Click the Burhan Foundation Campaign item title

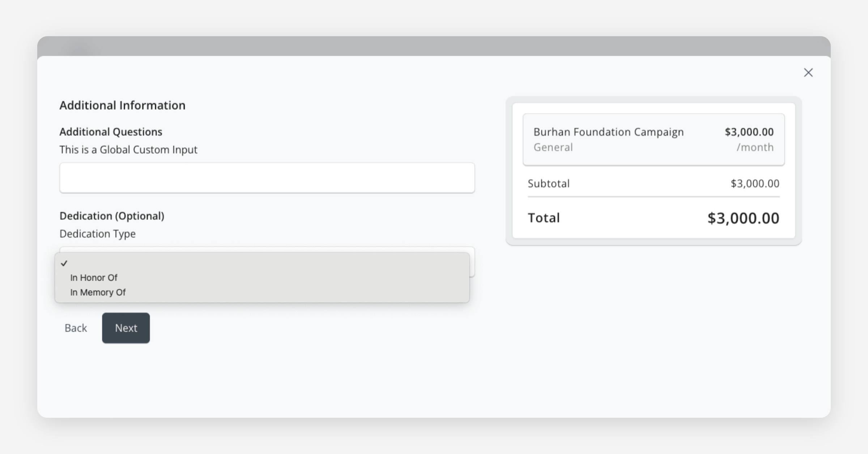click(x=608, y=132)
